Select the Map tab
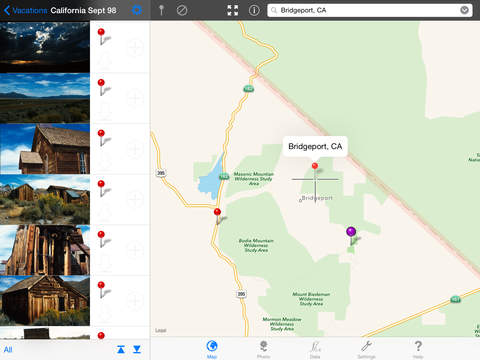The image size is (480, 360). coord(212,349)
